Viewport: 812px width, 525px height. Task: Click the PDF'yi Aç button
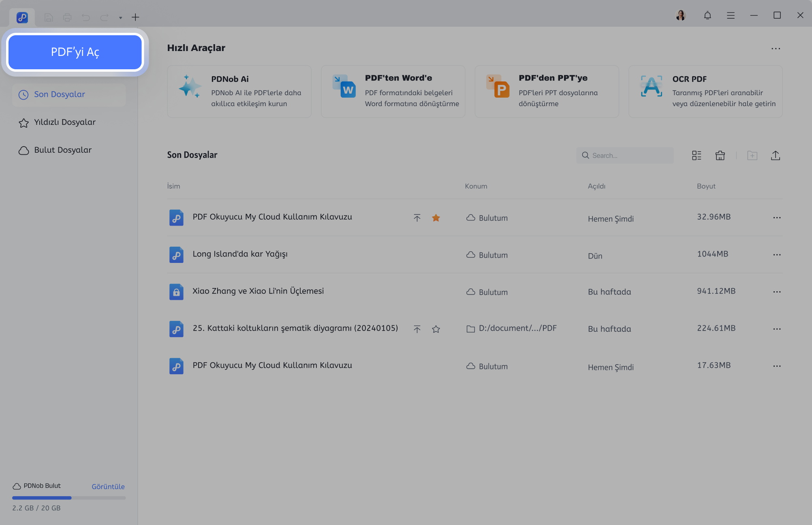coord(75,52)
